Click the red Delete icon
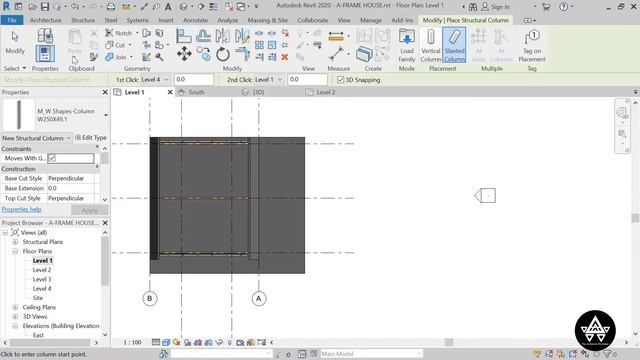Screen dimensions: 640x360 click(x=284, y=57)
